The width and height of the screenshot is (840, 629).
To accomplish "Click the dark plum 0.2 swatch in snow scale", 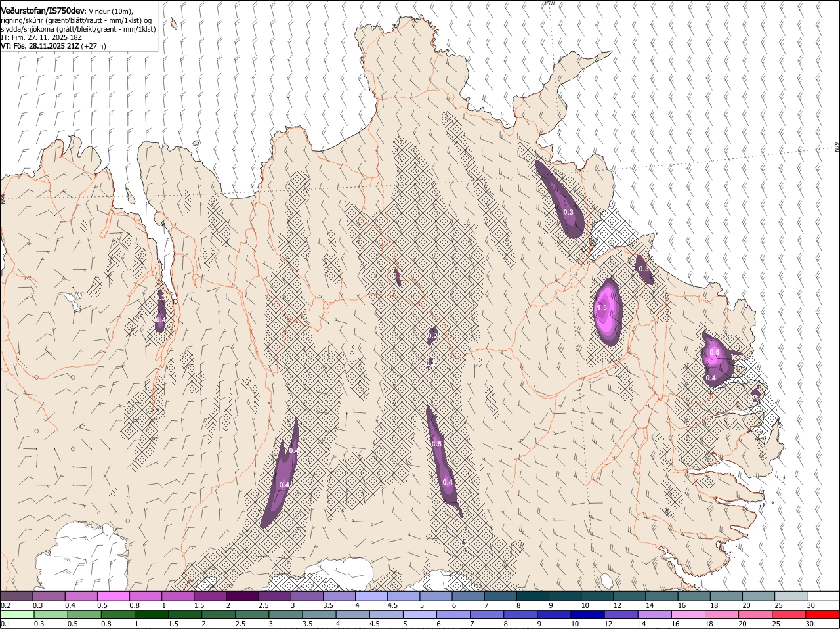I will tap(16, 596).
